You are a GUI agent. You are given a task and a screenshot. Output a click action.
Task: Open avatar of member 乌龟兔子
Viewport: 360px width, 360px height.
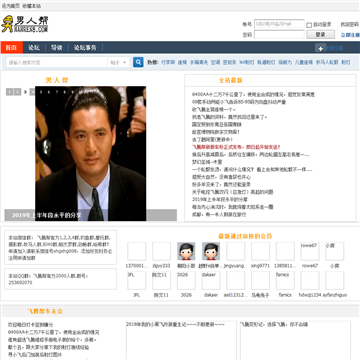click(x=260, y=280)
